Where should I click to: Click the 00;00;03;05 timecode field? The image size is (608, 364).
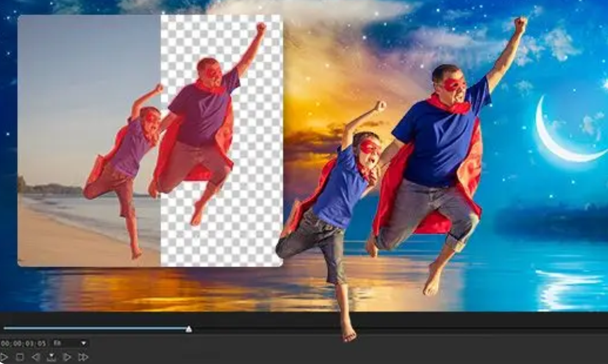[24, 343]
